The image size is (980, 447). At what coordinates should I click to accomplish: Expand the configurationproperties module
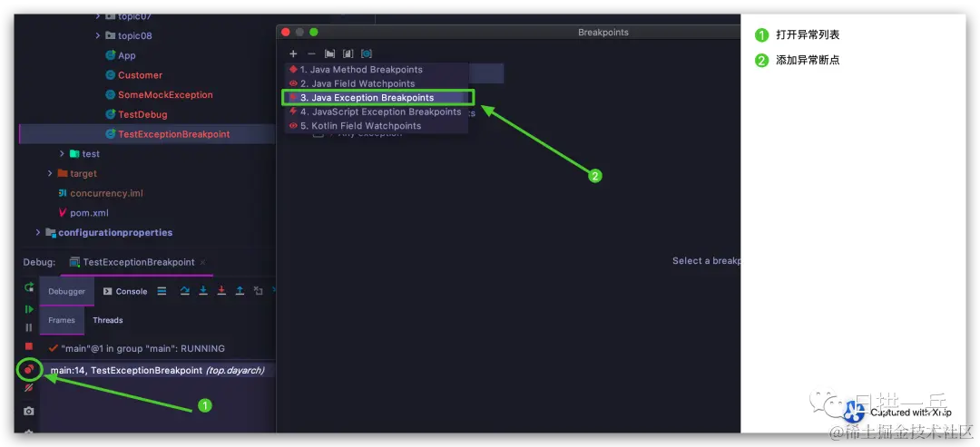(38, 232)
